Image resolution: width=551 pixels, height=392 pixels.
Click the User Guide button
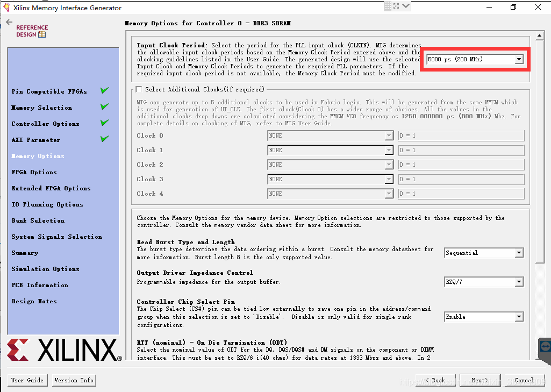pyautogui.click(x=27, y=380)
